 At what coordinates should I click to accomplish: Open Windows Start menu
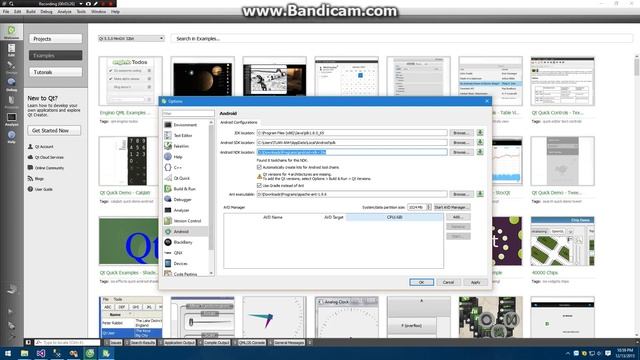click(8, 353)
